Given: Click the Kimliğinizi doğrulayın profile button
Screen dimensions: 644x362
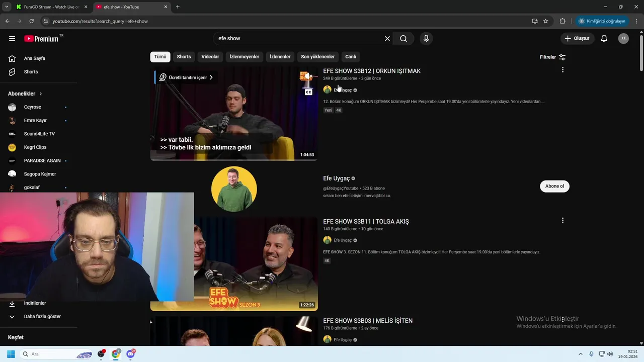Looking at the screenshot, I should pos(602,21).
